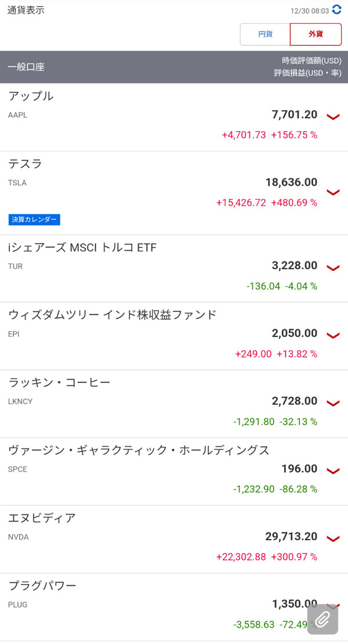Open the エヌビディア stock name
Viewport: 348px width, 644px height.
coord(42,518)
